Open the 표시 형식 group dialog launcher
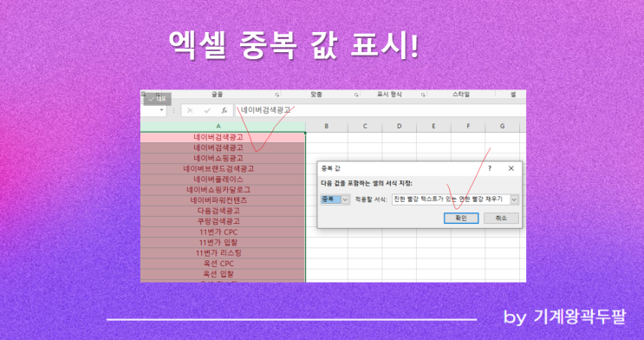 (423, 95)
